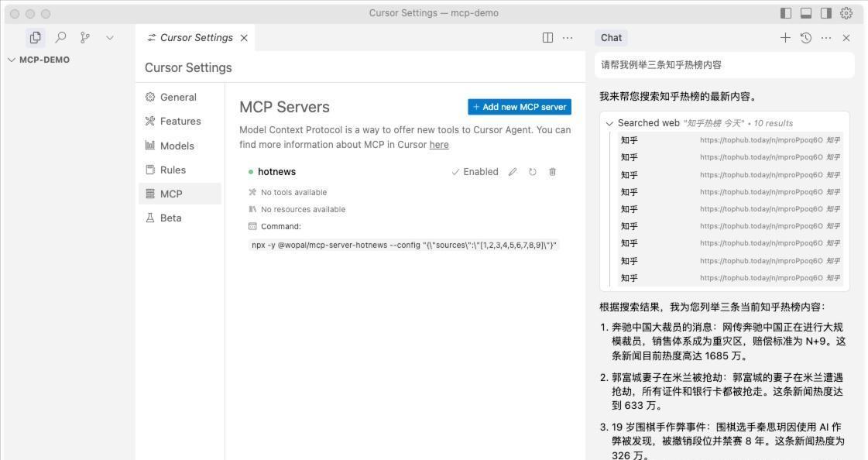Collapse the MCP-DEMO folder tree

tap(12, 60)
